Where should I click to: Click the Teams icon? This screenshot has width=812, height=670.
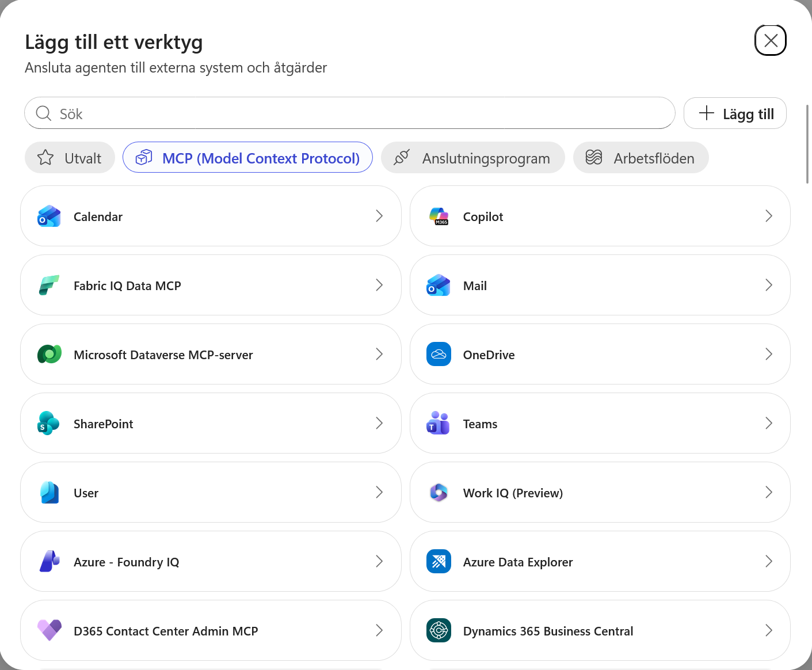point(439,424)
